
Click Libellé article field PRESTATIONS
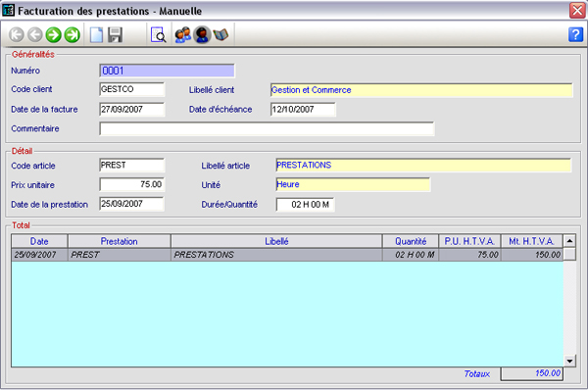pyautogui.click(x=423, y=165)
